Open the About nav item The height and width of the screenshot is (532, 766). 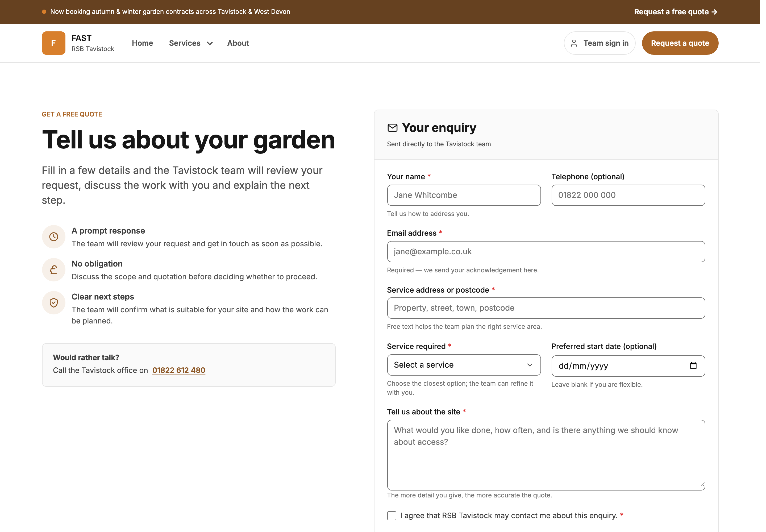pos(238,43)
